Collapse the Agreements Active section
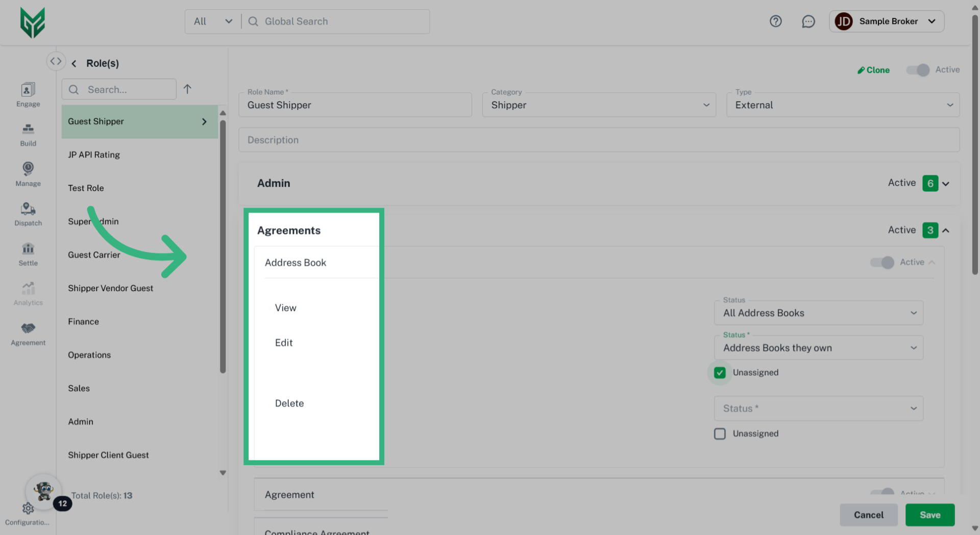Screen dimensions: 980x535 coord(945,230)
